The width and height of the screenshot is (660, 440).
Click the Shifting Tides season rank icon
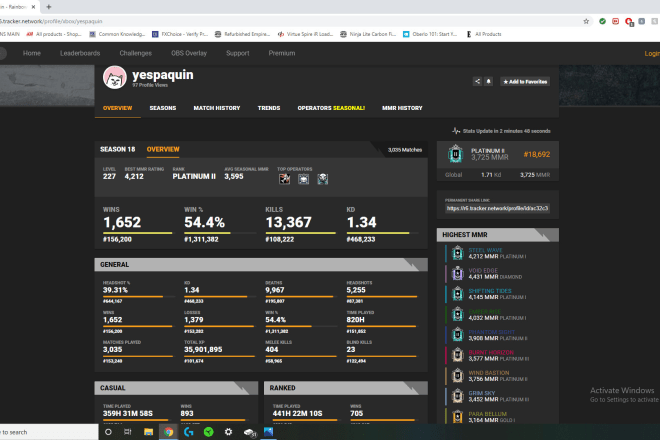[x=458, y=294]
